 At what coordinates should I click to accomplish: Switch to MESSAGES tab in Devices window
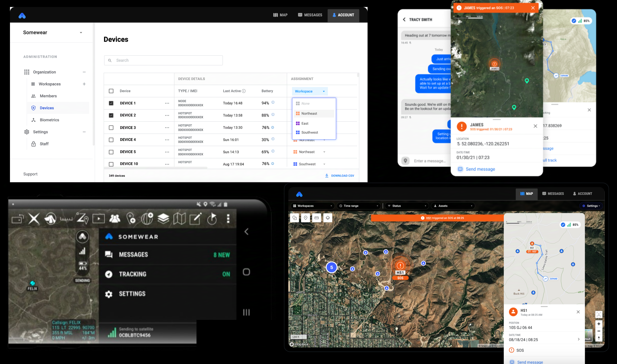coord(310,15)
